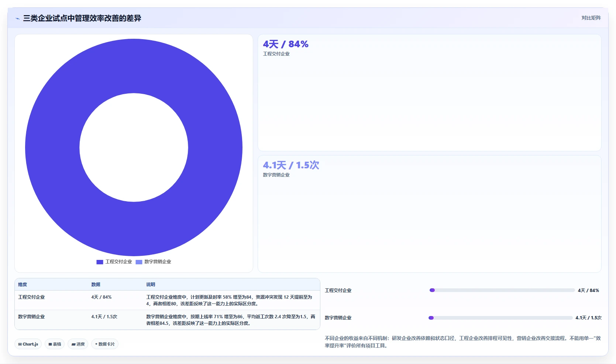Click the 说明 column header
Viewport: 616px width, 364px height.
[151, 285]
